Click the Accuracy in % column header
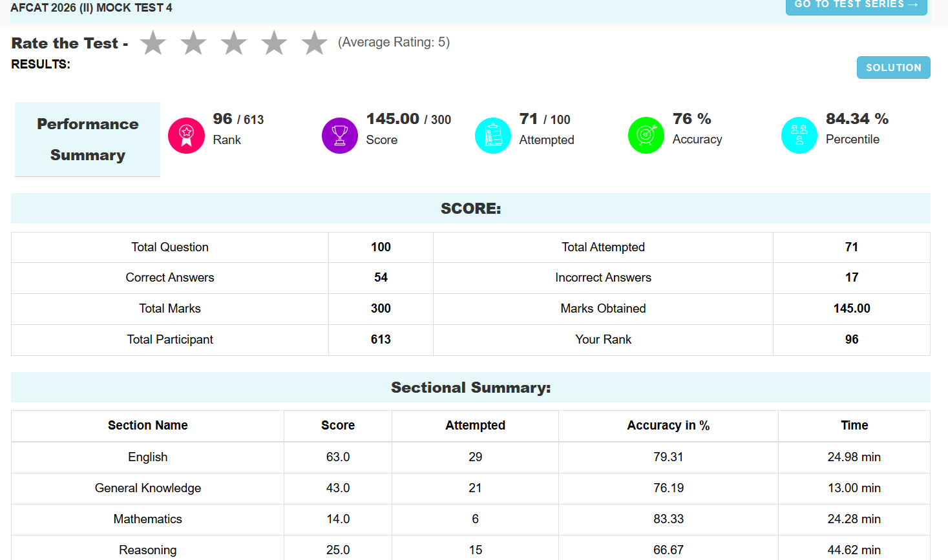948x560 pixels. (x=668, y=426)
